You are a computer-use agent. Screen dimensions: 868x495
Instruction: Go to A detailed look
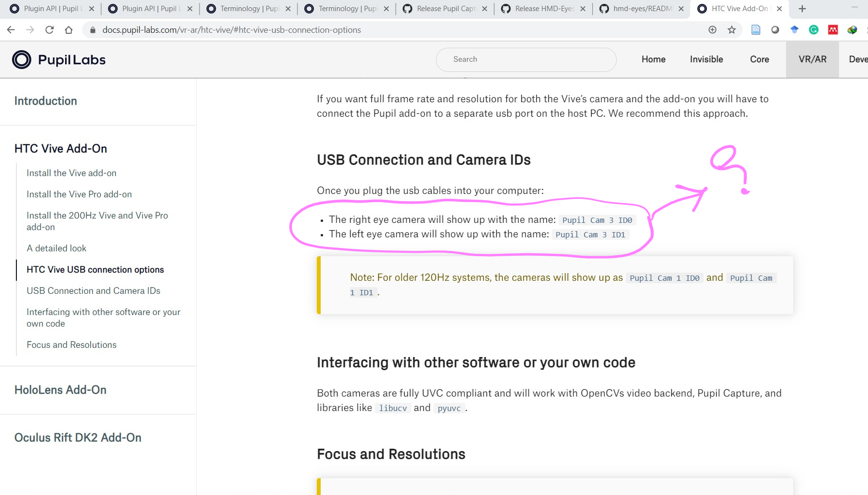[56, 248]
